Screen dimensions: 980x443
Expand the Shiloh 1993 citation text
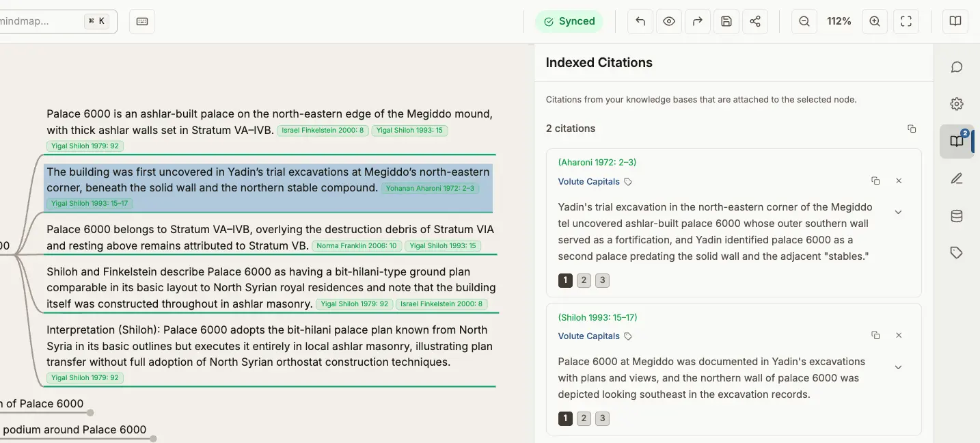point(899,367)
